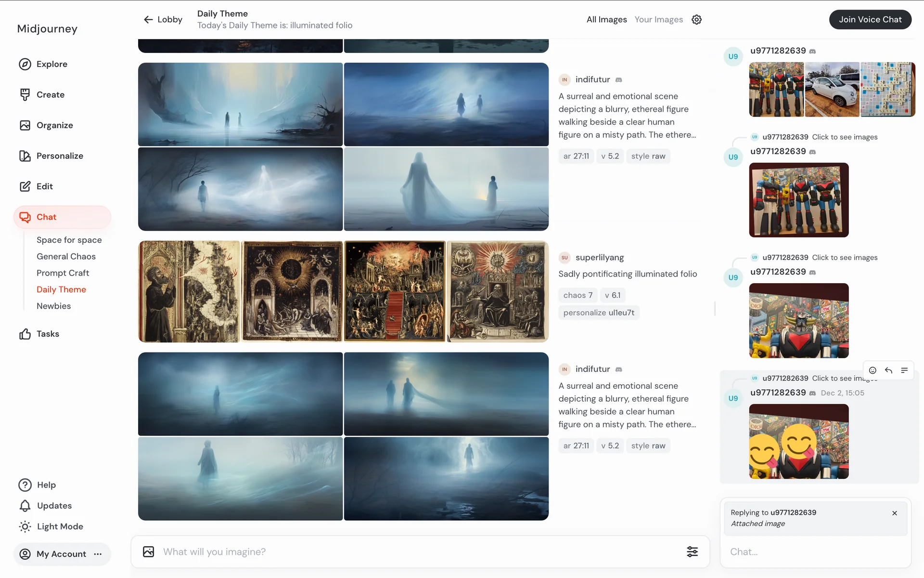Open Organize image icon in sidebar

25,125
